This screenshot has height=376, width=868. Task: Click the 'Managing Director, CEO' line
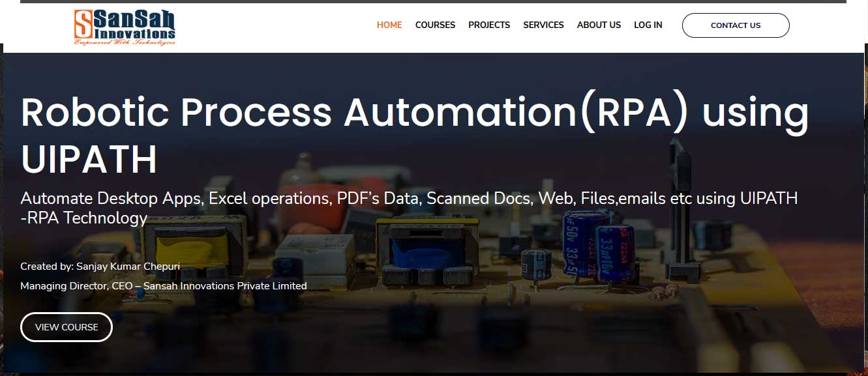click(163, 285)
